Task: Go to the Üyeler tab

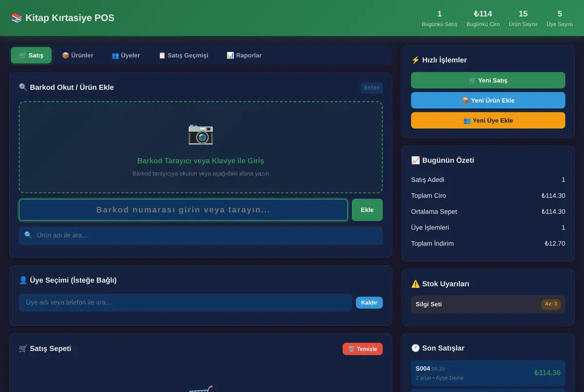Action: (x=126, y=55)
